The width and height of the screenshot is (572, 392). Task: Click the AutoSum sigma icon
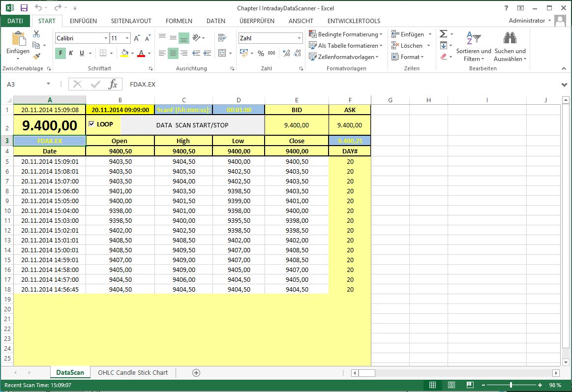point(443,34)
